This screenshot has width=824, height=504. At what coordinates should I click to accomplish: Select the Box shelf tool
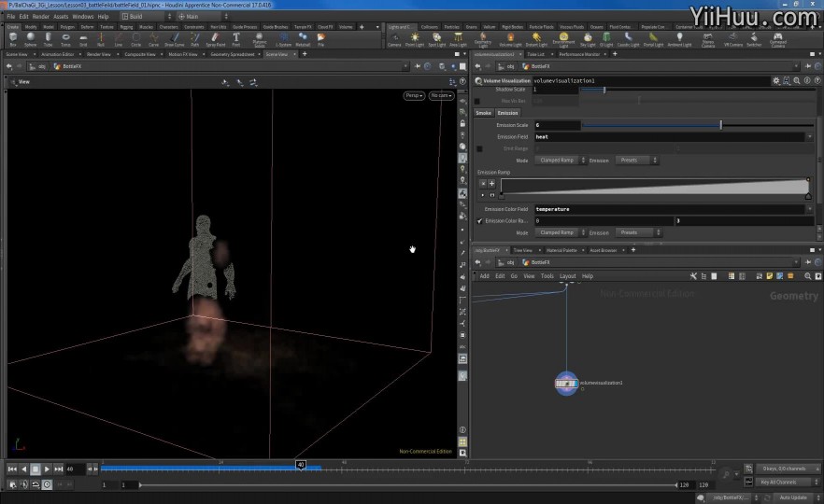pyautogui.click(x=13, y=39)
